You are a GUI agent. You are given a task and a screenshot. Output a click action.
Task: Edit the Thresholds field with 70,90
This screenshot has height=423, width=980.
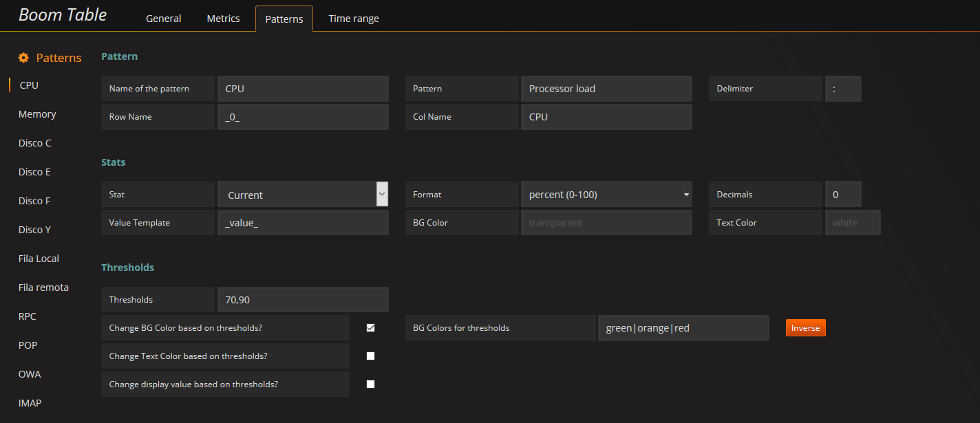[x=303, y=300]
